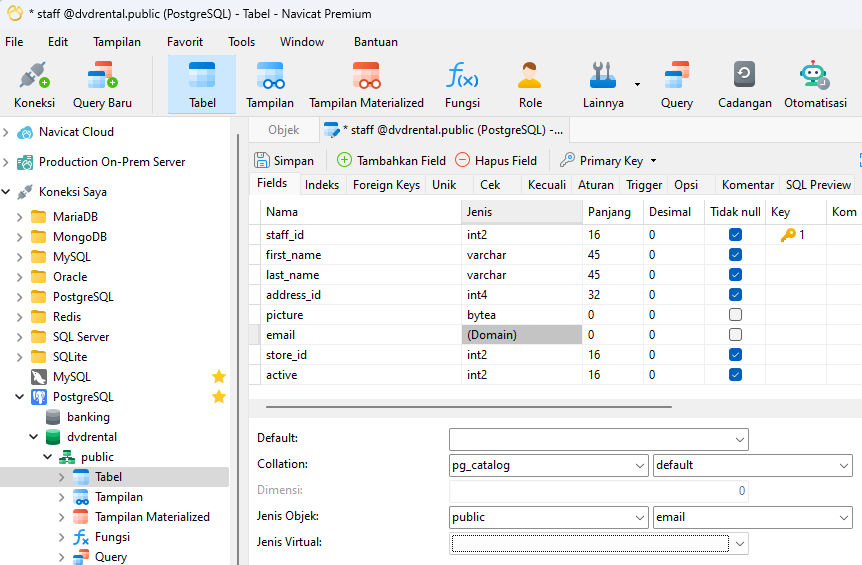Select the (Domain) type cell of email
The width and height of the screenshot is (862, 565).
pyautogui.click(x=522, y=335)
